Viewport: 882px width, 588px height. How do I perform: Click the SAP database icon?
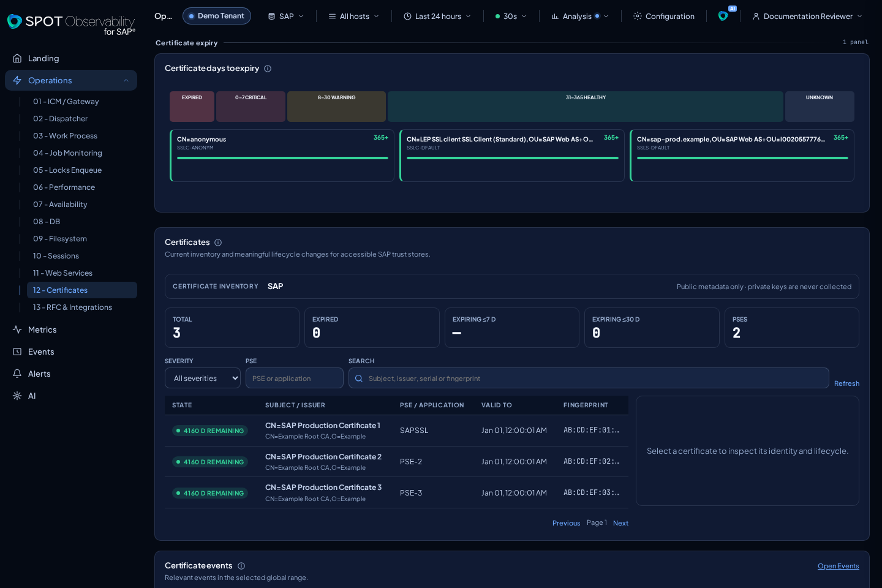pyautogui.click(x=271, y=17)
